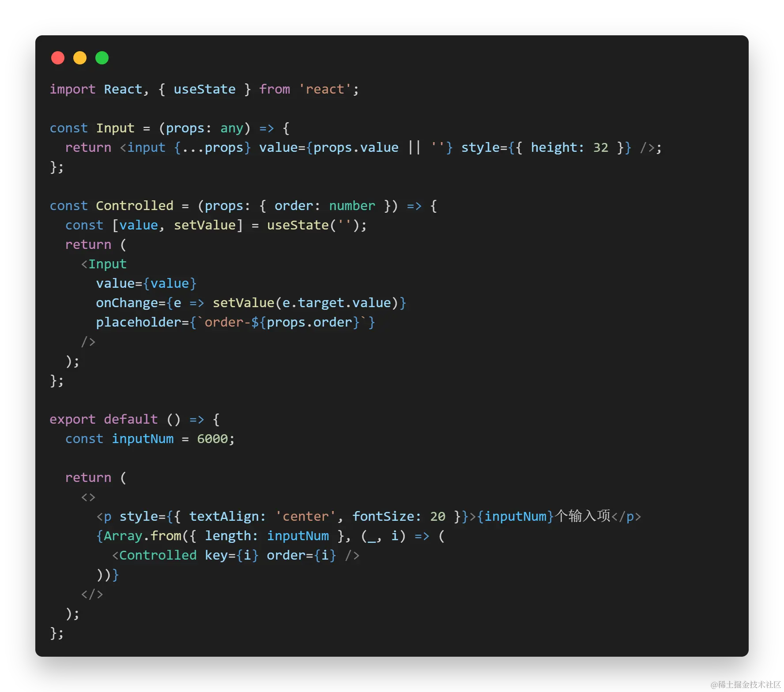
Task: Click 'useState' in the import statement
Action: coord(205,89)
